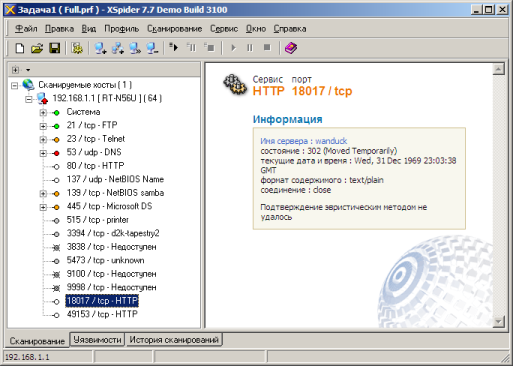
Task: Remove host with the minus icon
Action: (x=152, y=48)
